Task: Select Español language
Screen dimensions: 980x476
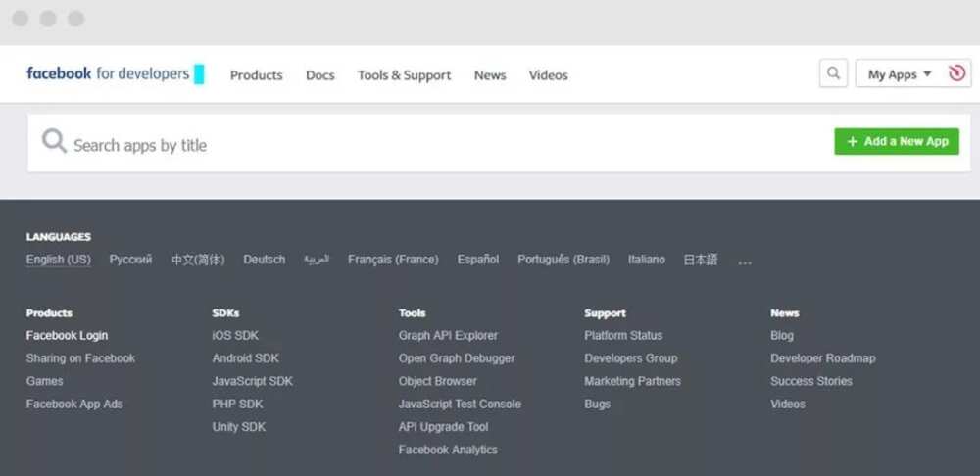Action: (x=478, y=260)
